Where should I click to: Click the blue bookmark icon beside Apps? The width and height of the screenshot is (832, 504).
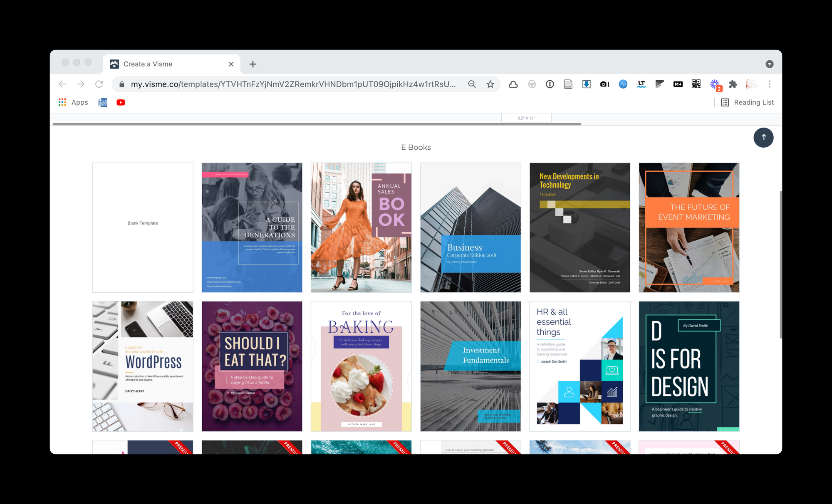[102, 102]
